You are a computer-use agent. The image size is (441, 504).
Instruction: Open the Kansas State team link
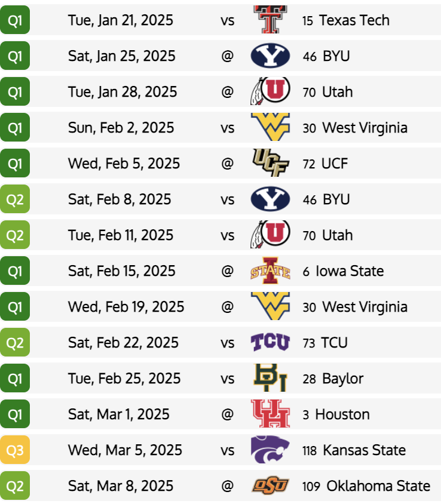(x=364, y=450)
